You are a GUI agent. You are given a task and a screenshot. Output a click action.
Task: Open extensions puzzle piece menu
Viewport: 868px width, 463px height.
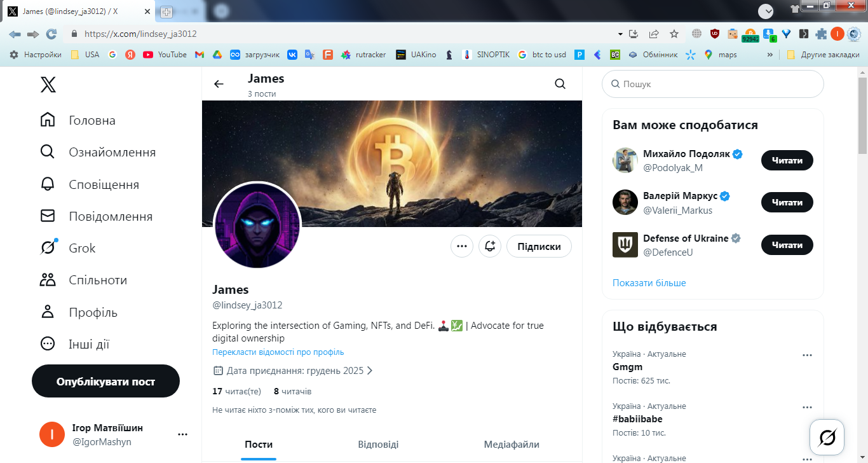[821, 34]
